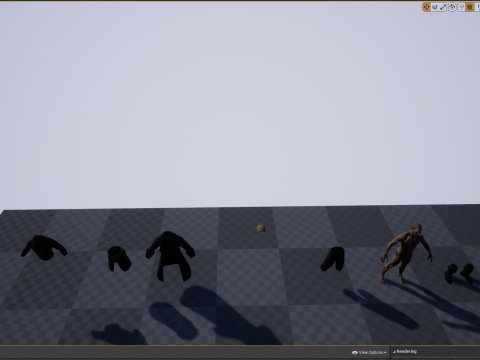480x360 pixels.
Task: Select the translate (move) gizmo mode
Action: coord(426,7)
